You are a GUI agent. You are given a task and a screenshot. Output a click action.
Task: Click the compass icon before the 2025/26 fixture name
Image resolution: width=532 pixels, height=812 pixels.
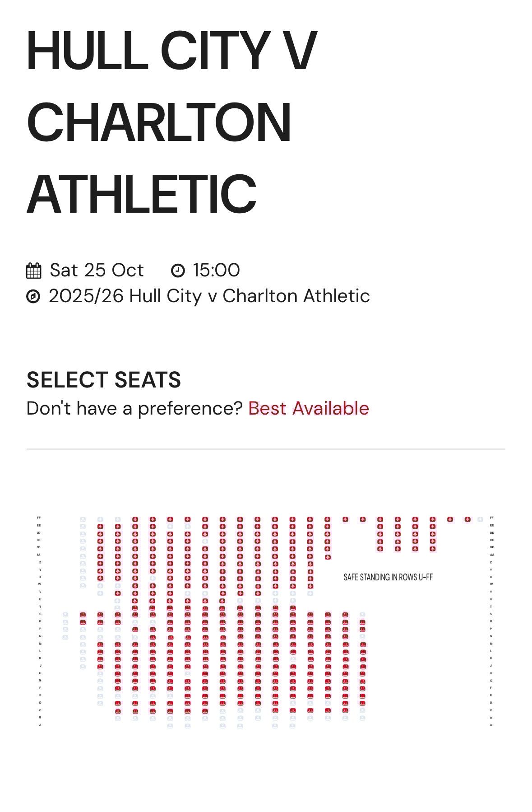pos(33,297)
